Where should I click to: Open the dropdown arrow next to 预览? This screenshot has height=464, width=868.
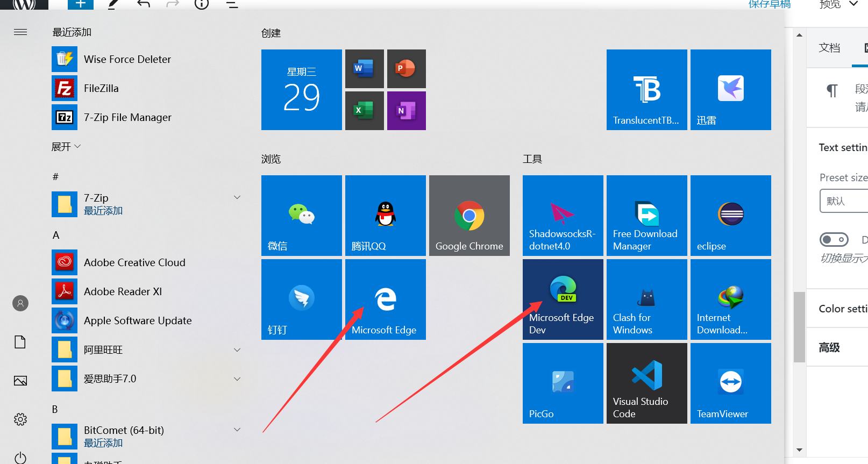click(x=853, y=4)
